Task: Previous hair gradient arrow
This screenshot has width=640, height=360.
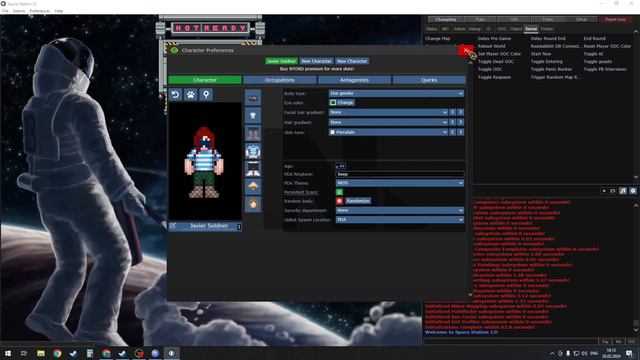Action: point(453,122)
